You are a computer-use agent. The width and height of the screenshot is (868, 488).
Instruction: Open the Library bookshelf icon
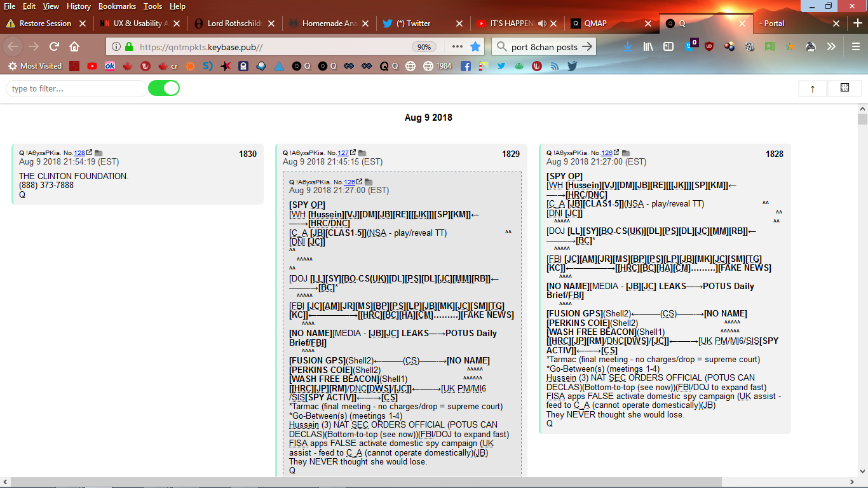pyautogui.click(x=648, y=46)
